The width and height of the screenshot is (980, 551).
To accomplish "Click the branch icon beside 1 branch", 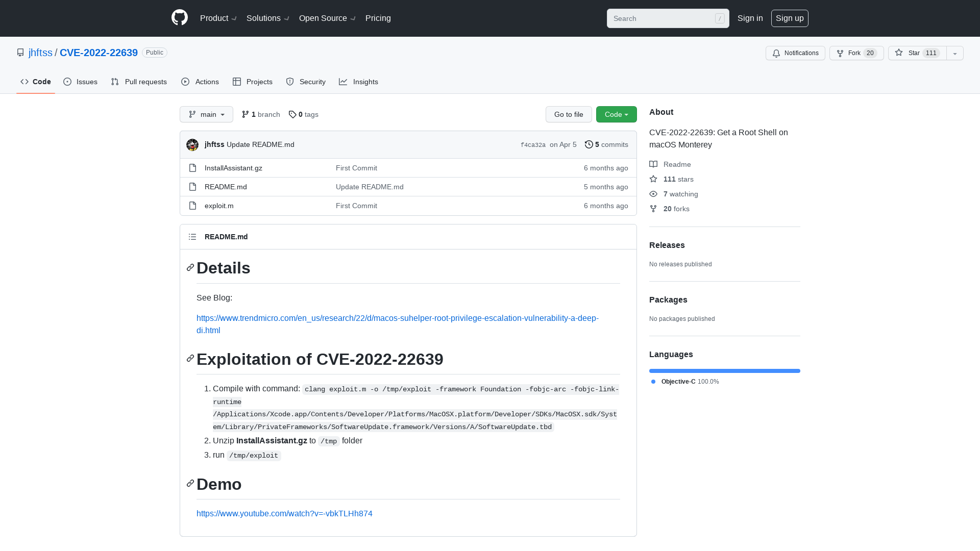I will (x=246, y=114).
